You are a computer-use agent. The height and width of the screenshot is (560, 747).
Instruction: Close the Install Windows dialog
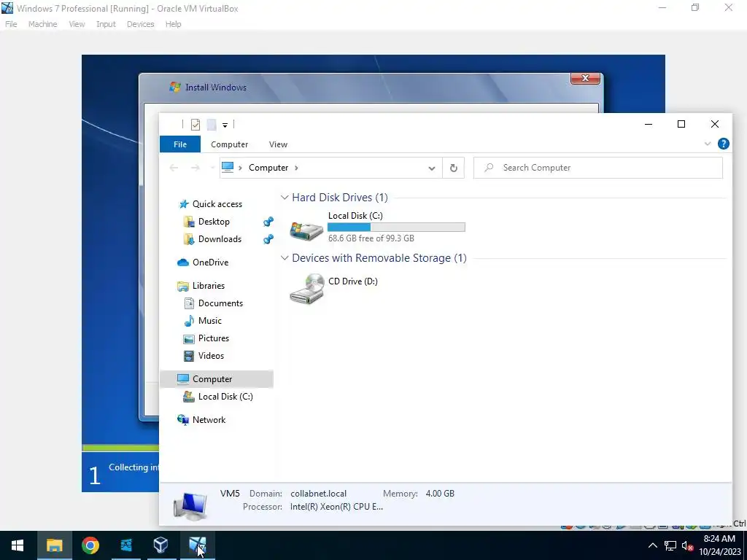click(x=586, y=78)
